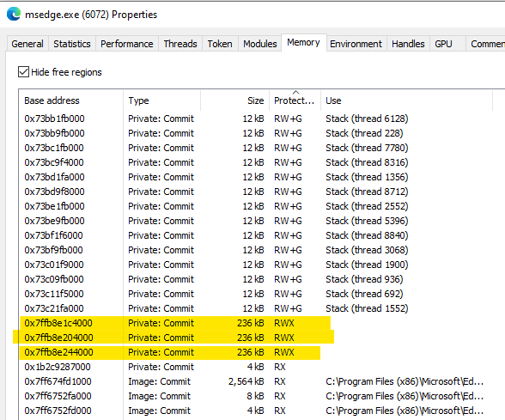Open the Environment tab
Image resolution: width=505 pixels, height=420 pixels.
click(356, 44)
